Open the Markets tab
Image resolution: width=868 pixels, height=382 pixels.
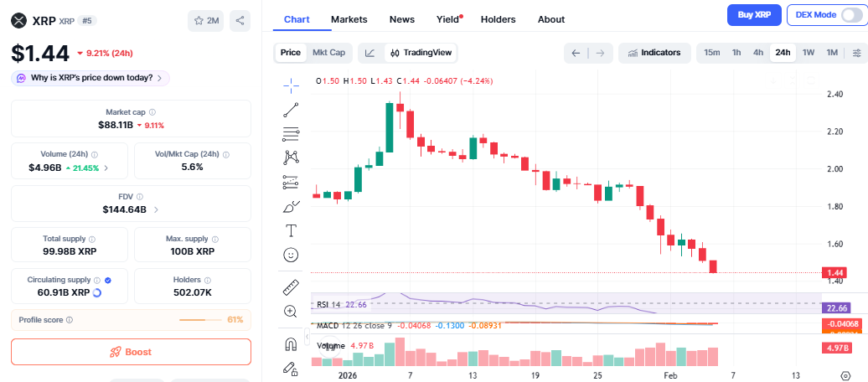click(349, 19)
